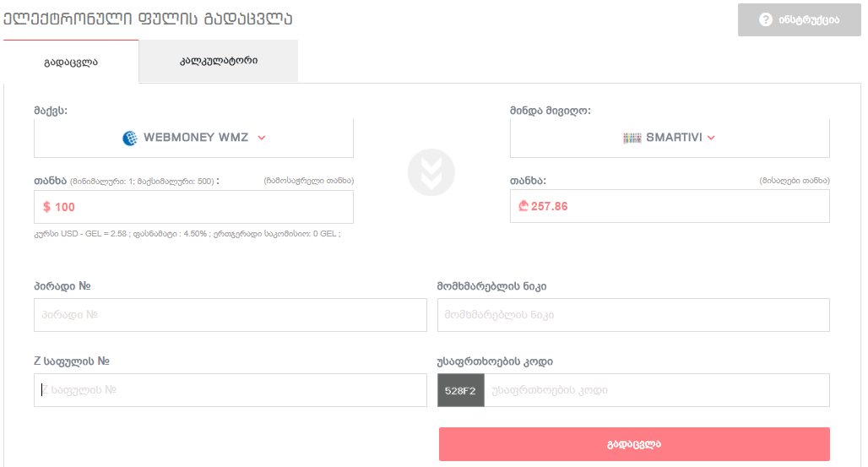Click the question mark help icon

tap(766, 20)
